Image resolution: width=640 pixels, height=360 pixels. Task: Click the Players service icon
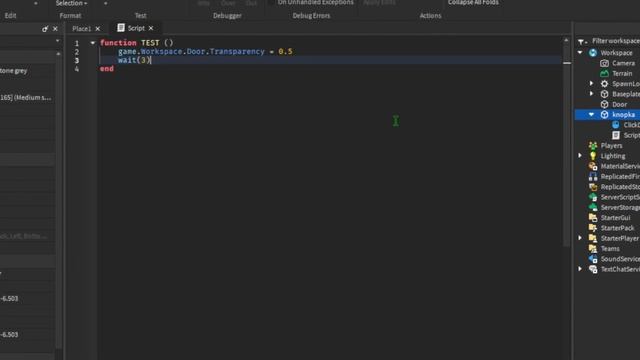(x=593, y=146)
